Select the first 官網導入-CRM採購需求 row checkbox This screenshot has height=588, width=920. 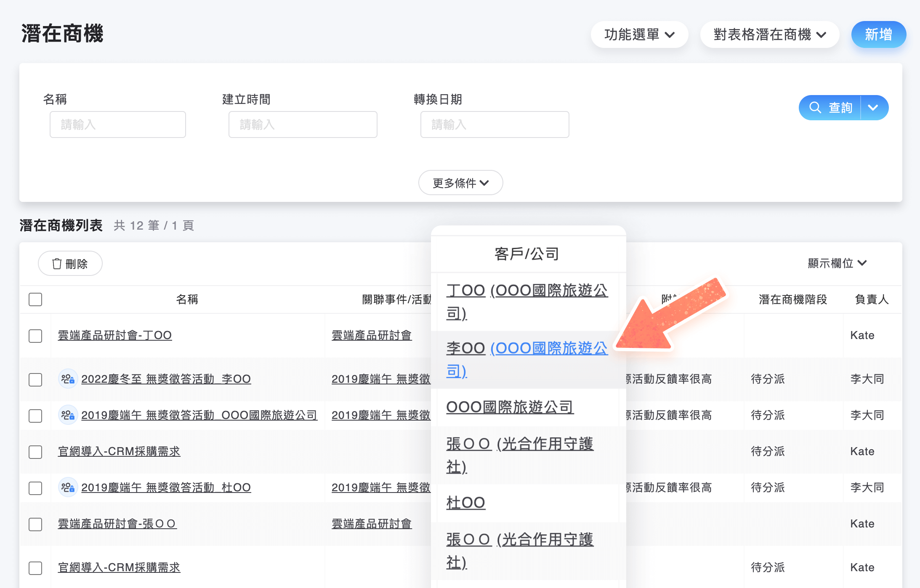35,452
